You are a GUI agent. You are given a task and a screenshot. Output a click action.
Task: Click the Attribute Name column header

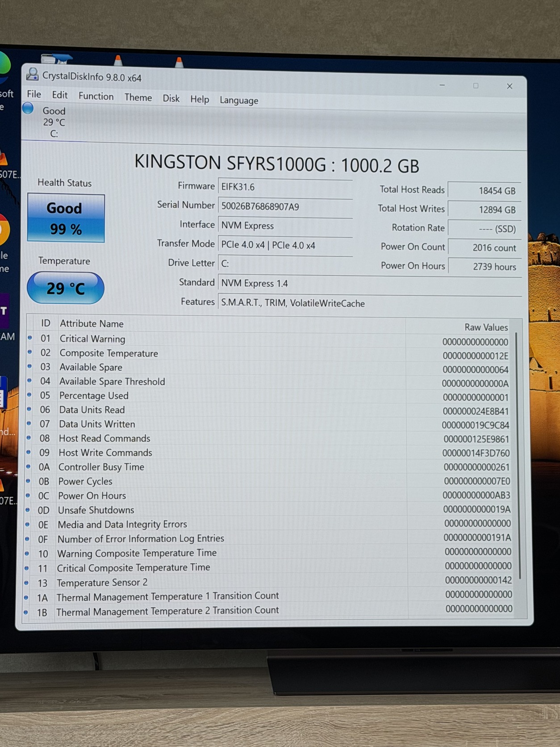coord(92,323)
